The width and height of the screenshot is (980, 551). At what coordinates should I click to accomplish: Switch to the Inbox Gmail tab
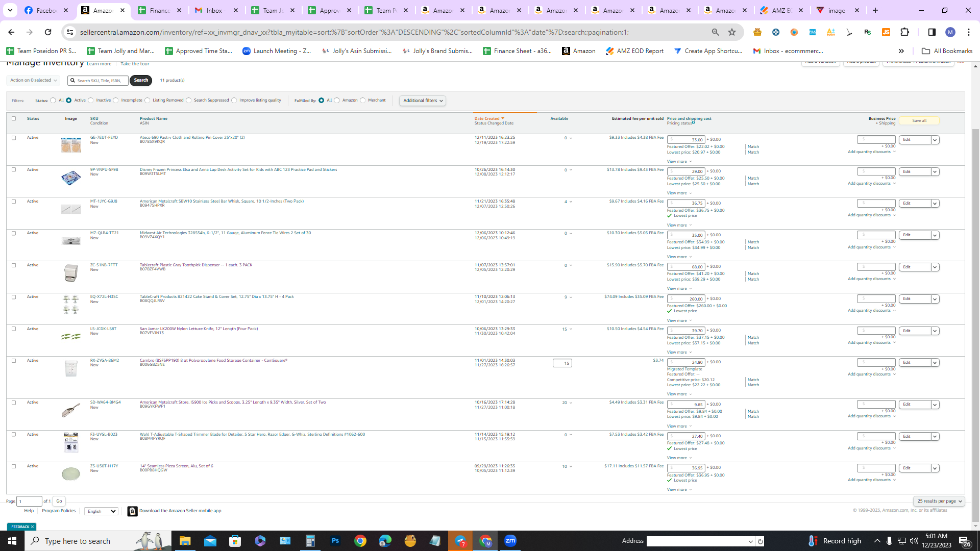pyautogui.click(x=216, y=10)
